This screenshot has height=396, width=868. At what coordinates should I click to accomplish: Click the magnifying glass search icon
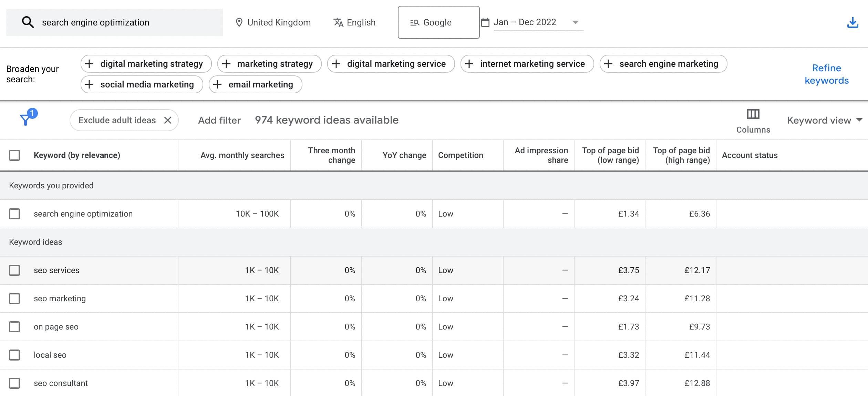pyautogui.click(x=28, y=22)
